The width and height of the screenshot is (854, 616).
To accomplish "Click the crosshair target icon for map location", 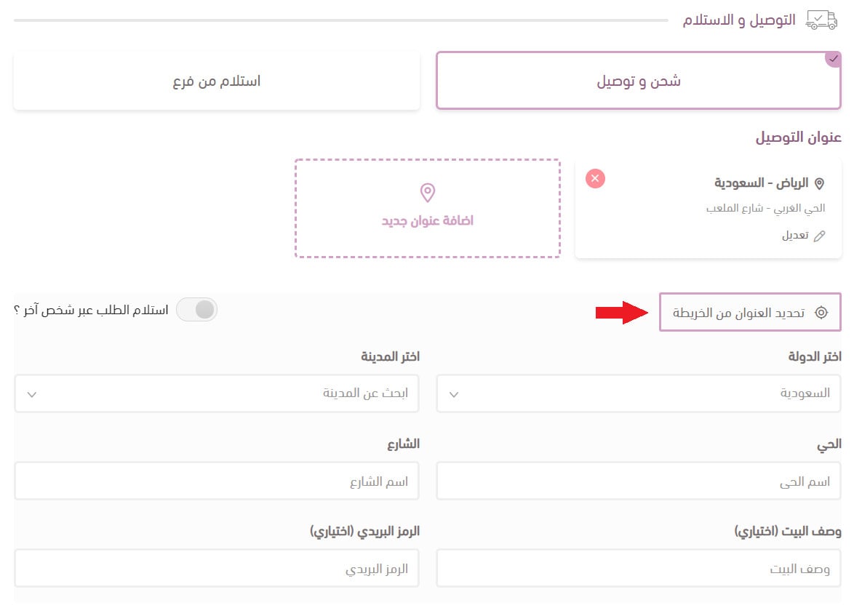I will click(x=821, y=313).
